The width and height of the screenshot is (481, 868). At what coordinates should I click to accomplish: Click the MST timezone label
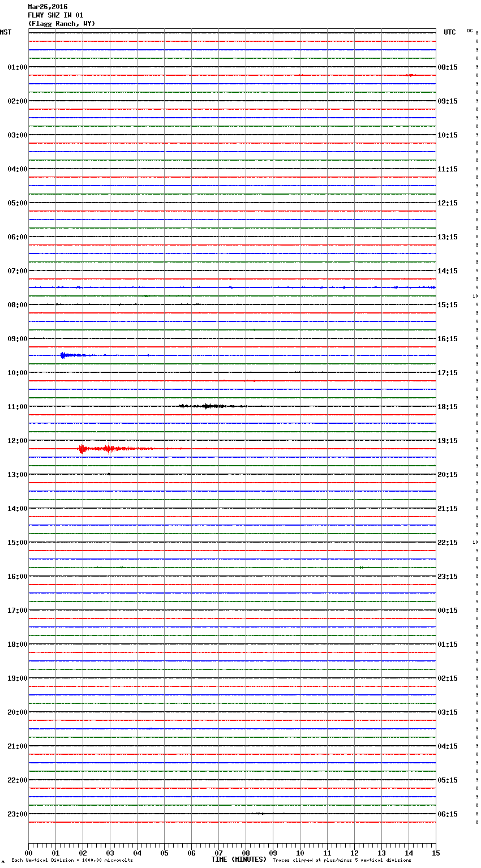(x=6, y=32)
